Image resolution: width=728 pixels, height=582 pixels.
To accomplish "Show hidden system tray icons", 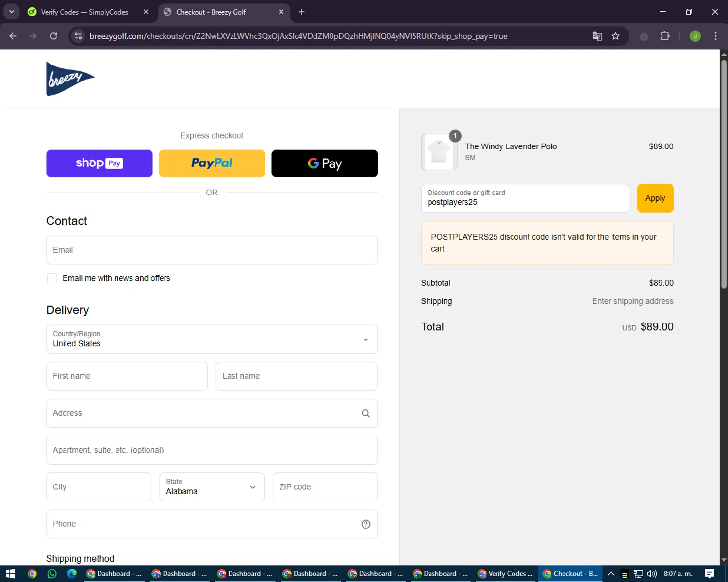I will (x=611, y=574).
